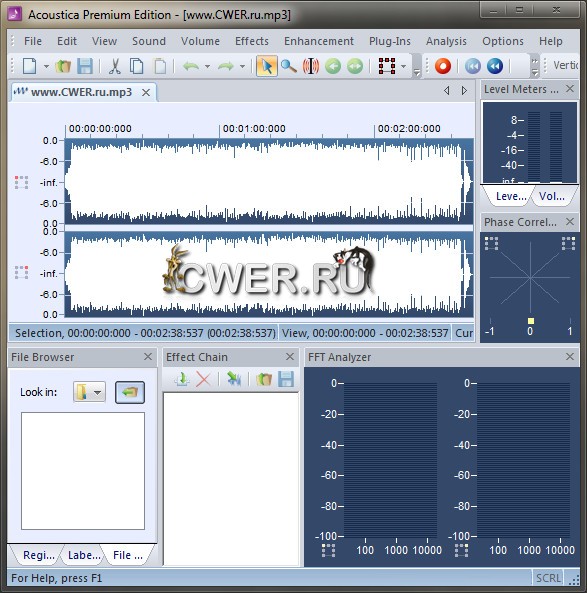Select the time stretch cursor tool

click(311, 66)
